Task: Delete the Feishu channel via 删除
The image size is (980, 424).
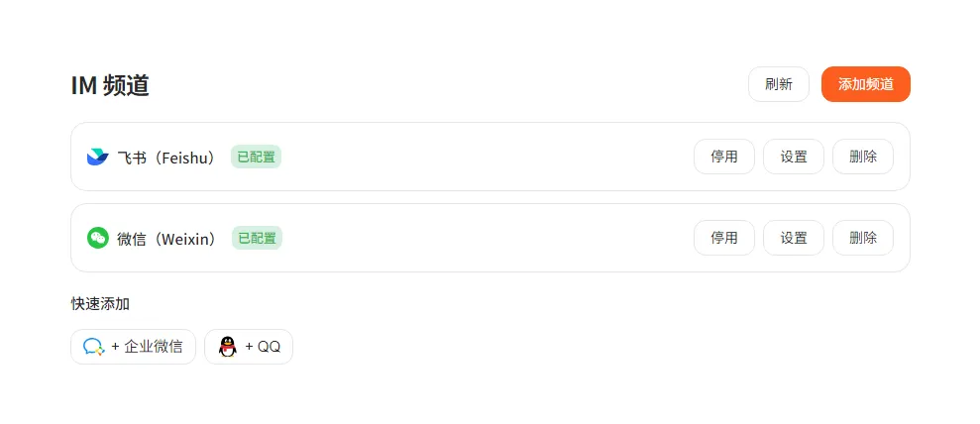Action: click(862, 157)
